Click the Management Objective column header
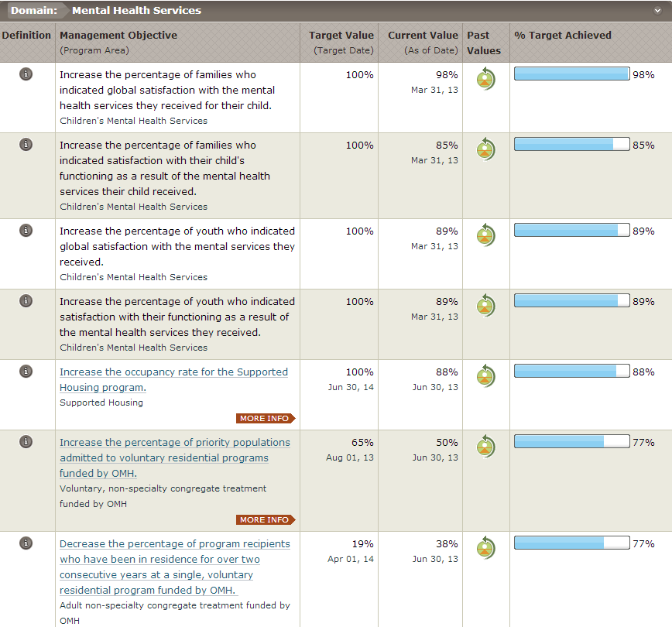The width and height of the screenshot is (672, 627). click(x=118, y=36)
